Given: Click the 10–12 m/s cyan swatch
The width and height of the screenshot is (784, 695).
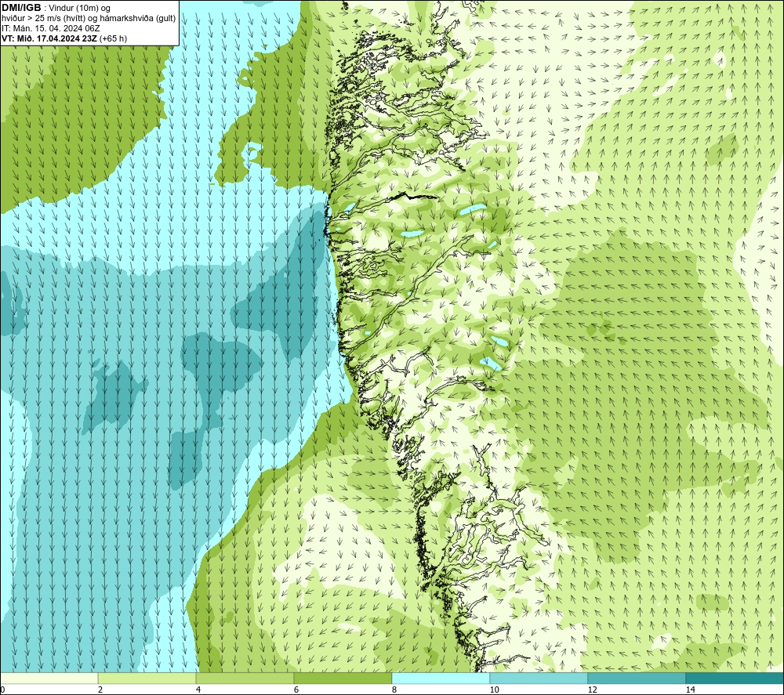Looking at the screenshot, I should click(x=539, y=678).
